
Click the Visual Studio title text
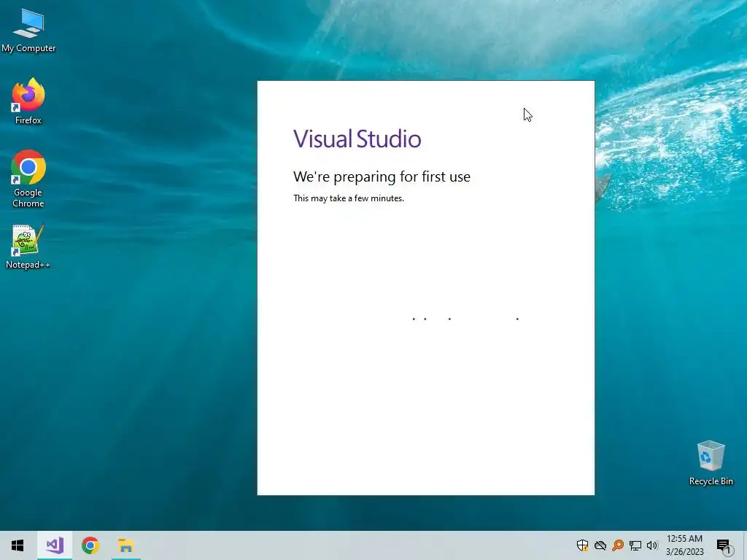pyautogui.click(x=357, y=139)
